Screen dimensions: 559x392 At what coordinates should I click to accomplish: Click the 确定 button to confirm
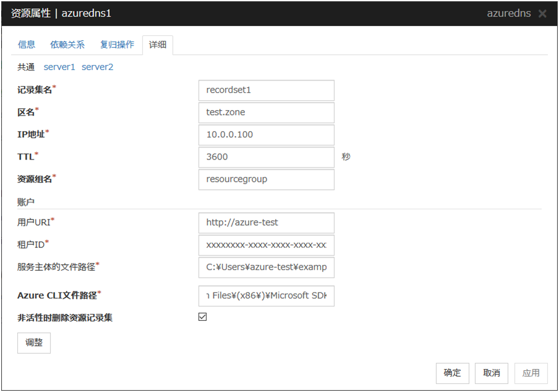click(452, 373)
